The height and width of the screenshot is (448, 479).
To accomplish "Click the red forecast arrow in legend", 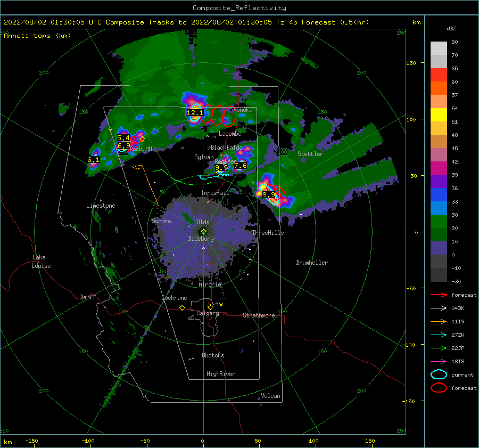I will click(439, 295).
